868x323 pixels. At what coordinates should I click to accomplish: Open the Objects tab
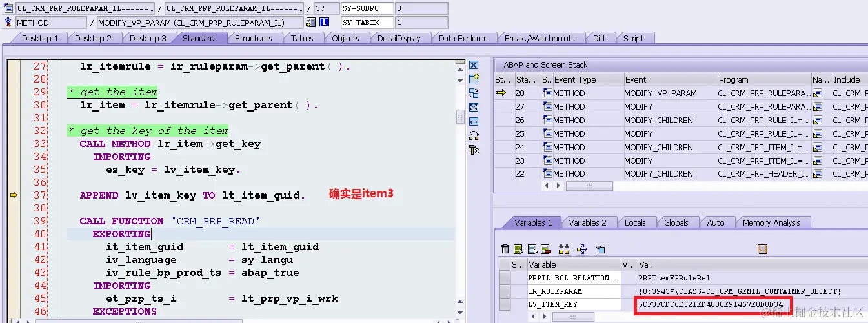pyautogui.click(x=345, y=38)
